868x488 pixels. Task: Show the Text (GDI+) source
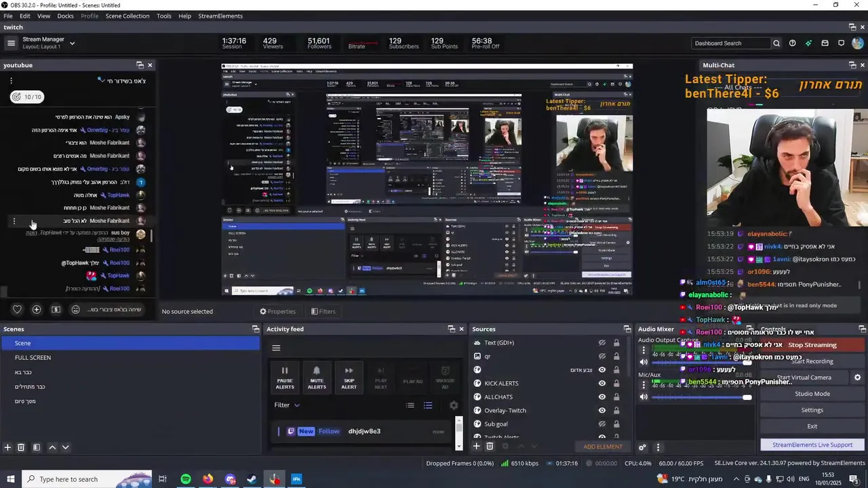pyautogui.click(x=601, y=343)
